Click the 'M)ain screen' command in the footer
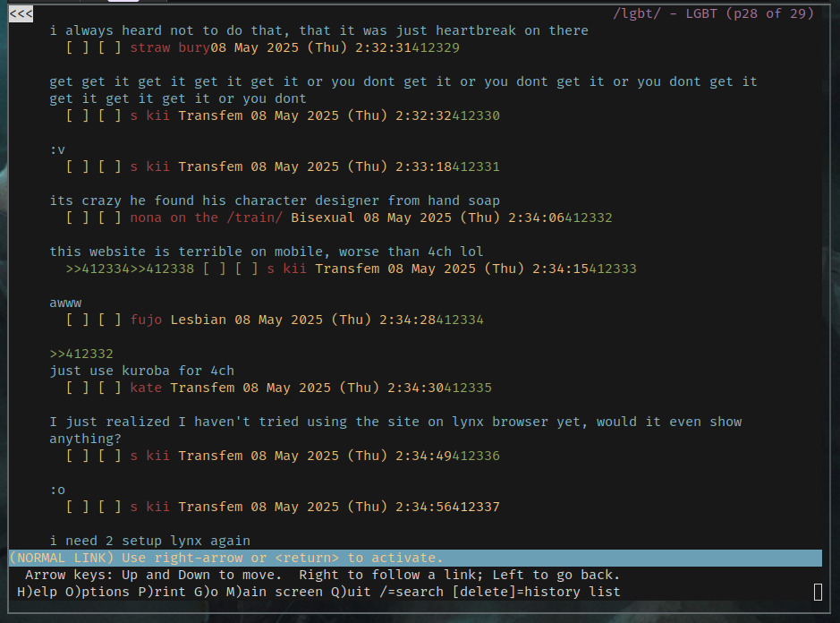This screenshot has width=840, height=623. (x=275, y=592)
